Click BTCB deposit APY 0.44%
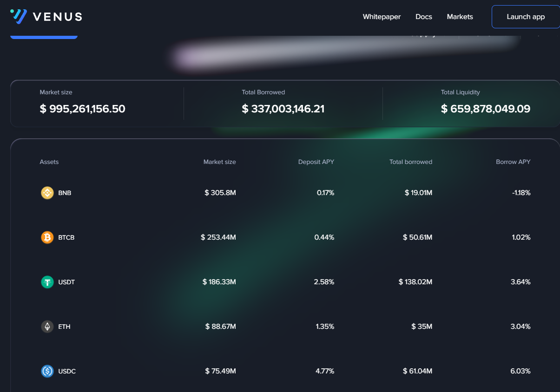The height and width of the screenshot is (392, 560). [x=324, y=237]
